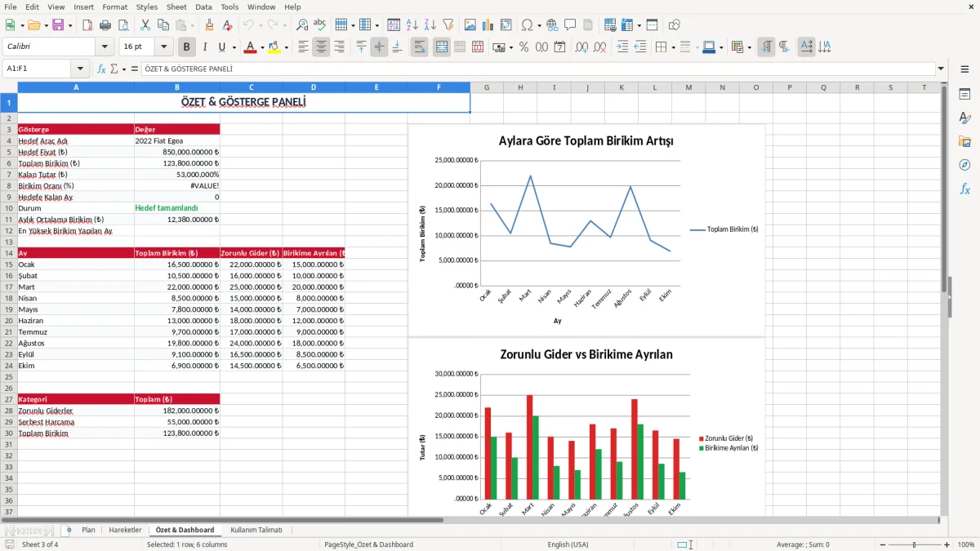This screenshot has width=980, height=551.
Task: Open the sidebar Gallery icon
Action: pyautogui.click(x=964, y=141)
